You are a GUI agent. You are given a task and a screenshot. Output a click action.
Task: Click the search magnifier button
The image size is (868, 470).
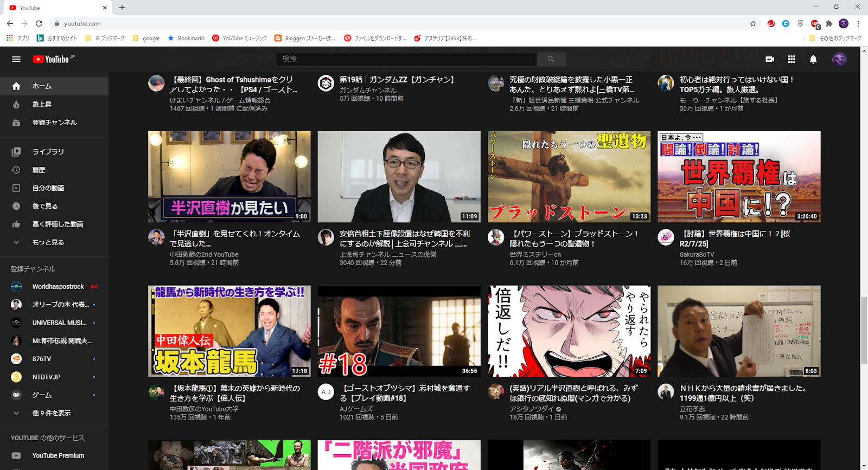pos(551,59)
